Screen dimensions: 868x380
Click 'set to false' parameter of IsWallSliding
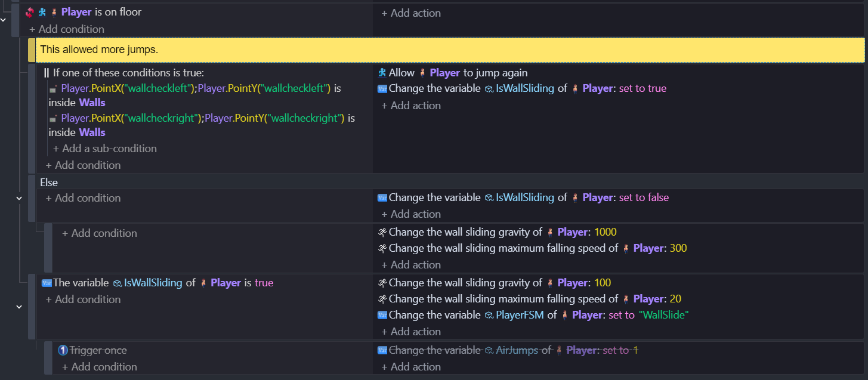coord(644,197)
